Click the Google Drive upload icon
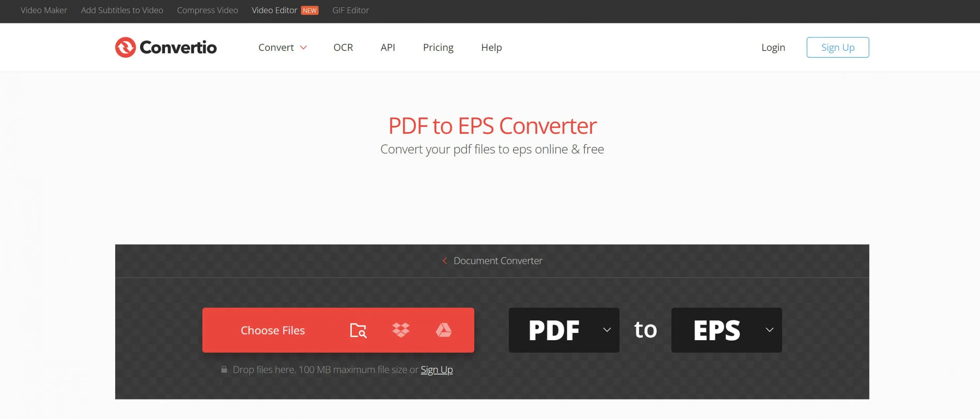Screen dimensions: 980x419 pos(444,330)
